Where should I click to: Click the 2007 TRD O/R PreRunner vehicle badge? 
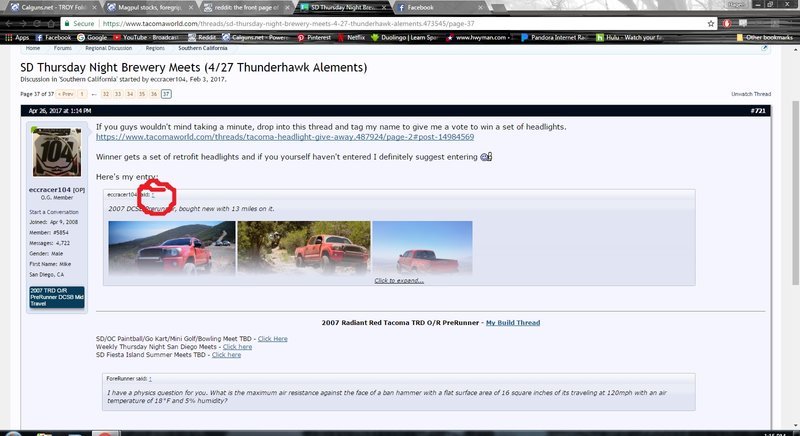coord(57,297)
